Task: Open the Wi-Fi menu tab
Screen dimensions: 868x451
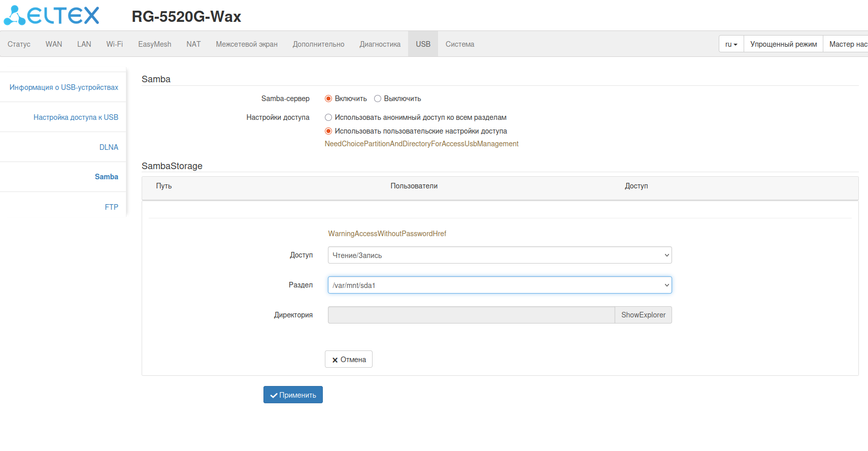Action: click(115, 44)
